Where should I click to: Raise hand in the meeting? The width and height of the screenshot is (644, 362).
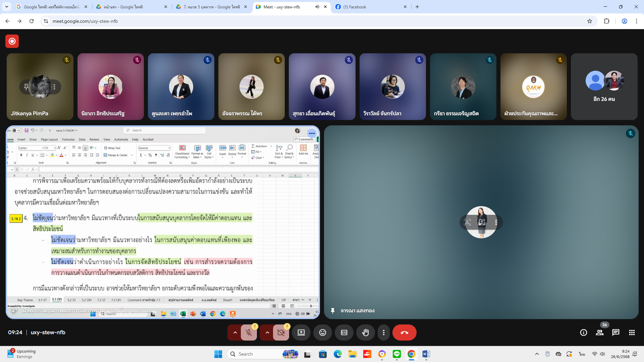pos(365,333)
